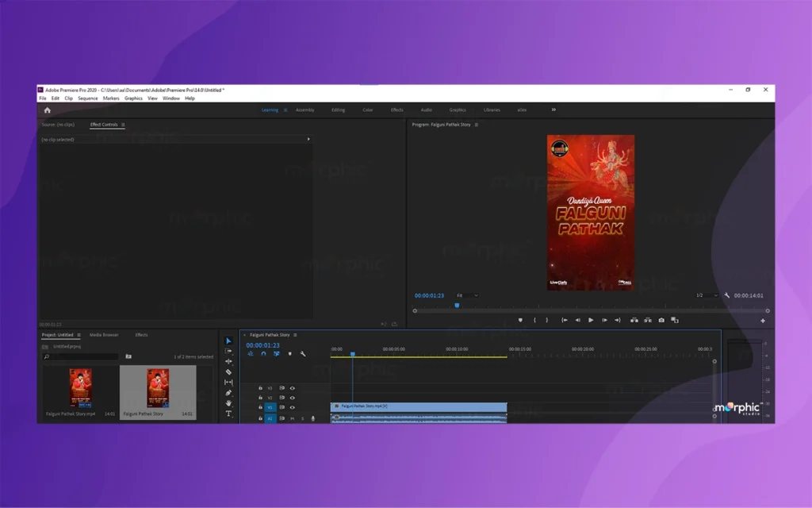Go to In point in Program monitor
Viewport: 812px width, 508px height.
coord(565,321)
